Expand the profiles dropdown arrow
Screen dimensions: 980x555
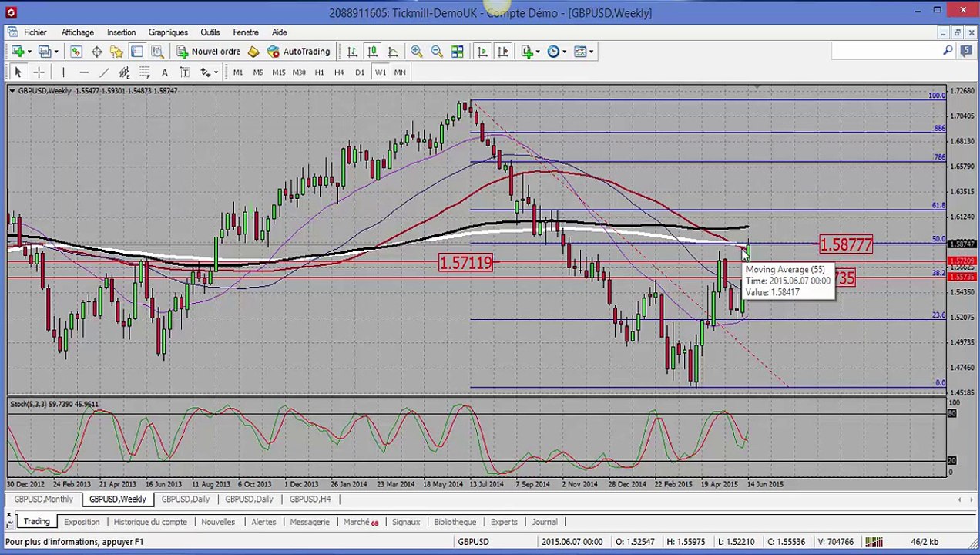[56, 52]
